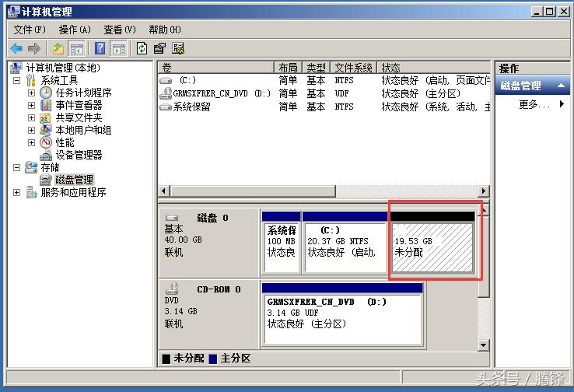Click the volume list horizontal scrollbar thumb

(253, 191)
